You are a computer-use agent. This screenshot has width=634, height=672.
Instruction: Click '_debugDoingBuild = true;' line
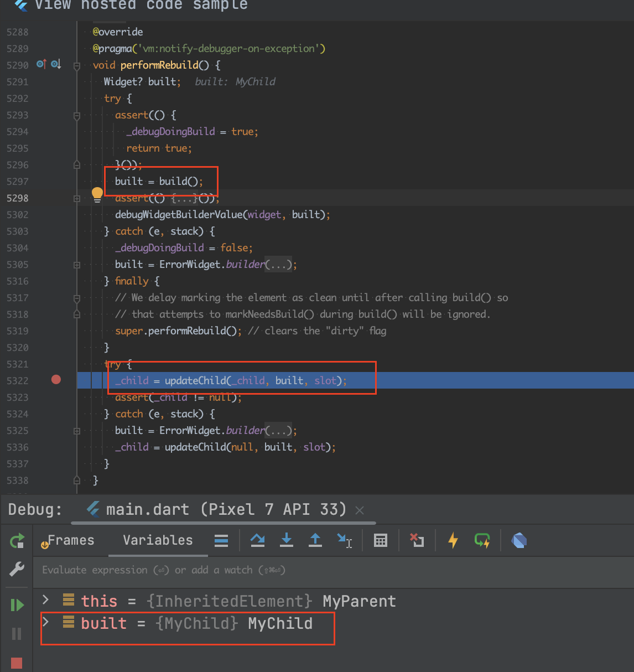coord(192,132)
